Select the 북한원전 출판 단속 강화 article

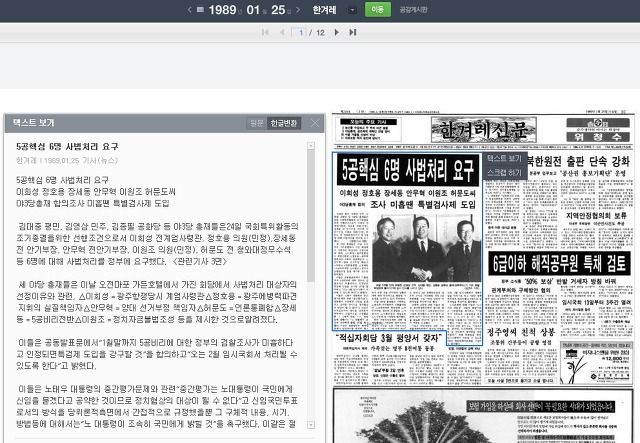(579, 161)
